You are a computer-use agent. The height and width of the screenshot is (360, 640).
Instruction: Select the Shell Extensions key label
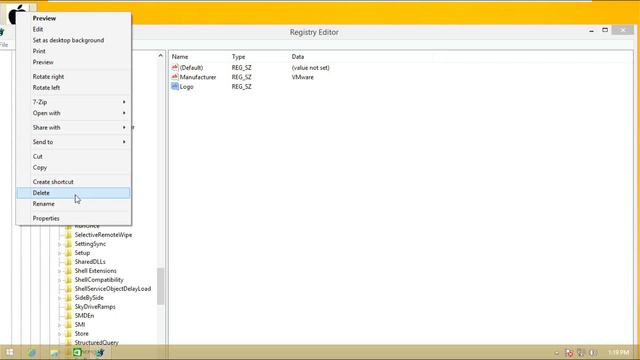96,271
